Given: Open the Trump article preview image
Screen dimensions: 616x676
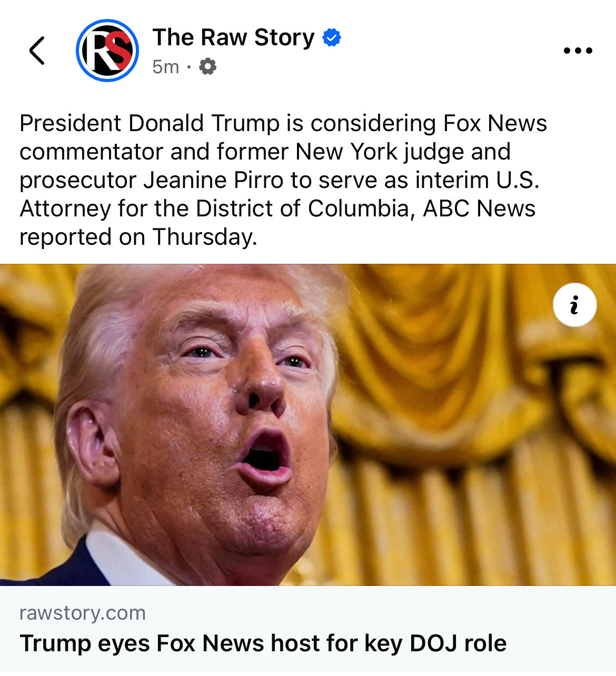Looking at the screenshot, I should tap(308, 425).
